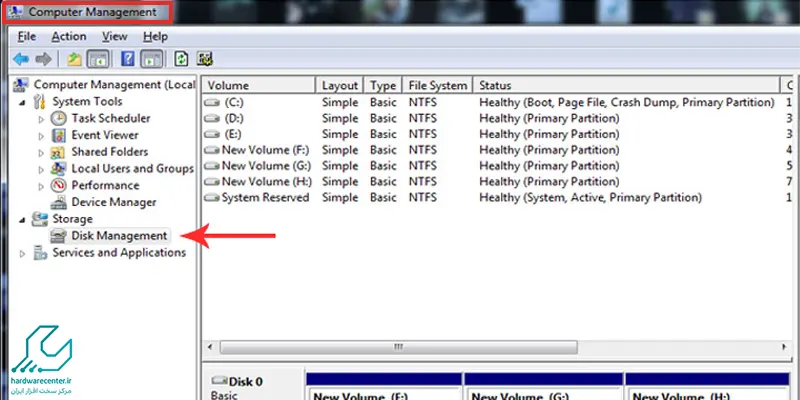Click the horizontal scrollbar right arrow
800x400 pixels.
tap(784, 347)
